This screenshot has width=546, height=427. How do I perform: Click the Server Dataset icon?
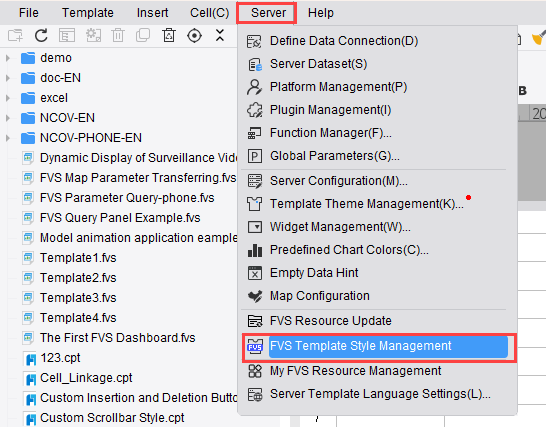255,64
